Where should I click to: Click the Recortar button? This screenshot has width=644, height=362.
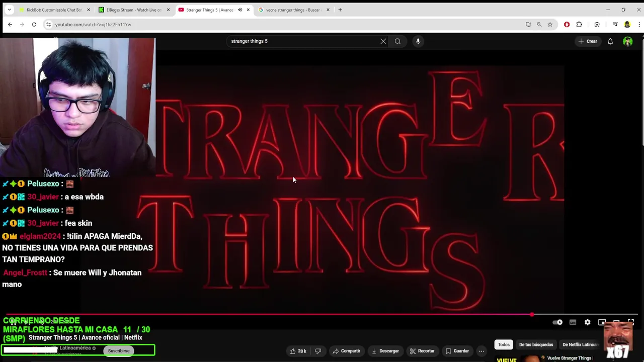click(x=422, y=351)
